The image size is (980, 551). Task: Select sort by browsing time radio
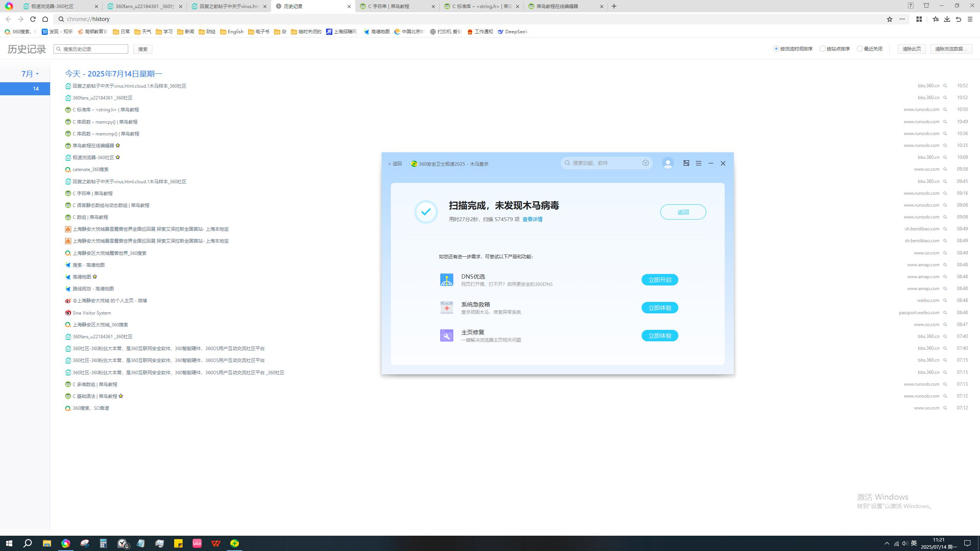click(x=776, y=49)
